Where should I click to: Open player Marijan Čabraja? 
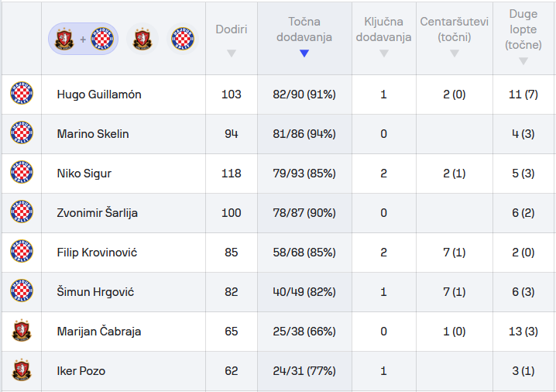99,332
